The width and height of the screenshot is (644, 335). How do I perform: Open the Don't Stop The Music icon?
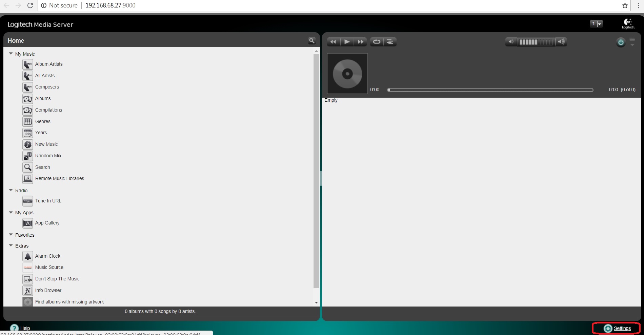(x=28, y=279)
